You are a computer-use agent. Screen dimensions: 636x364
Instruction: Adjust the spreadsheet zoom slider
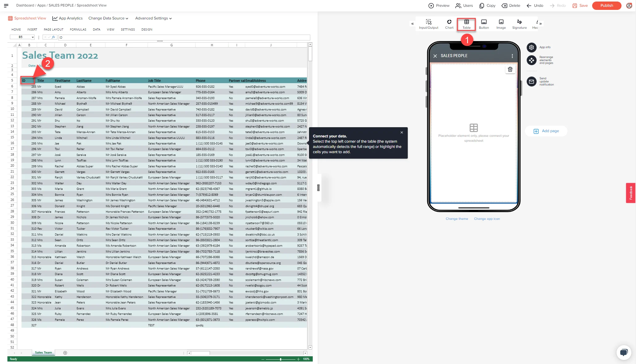(280, 359)
